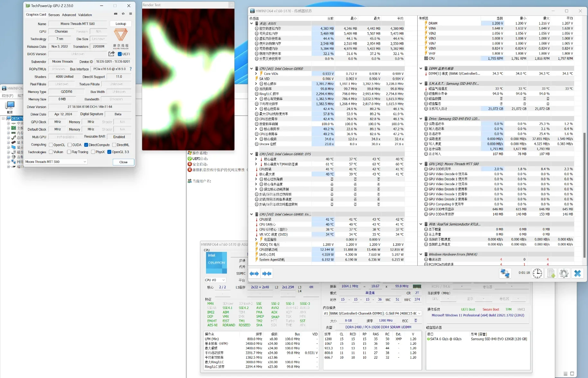Image resolution: width=588 pixels, height=378 pixels.
Task: Click the HWiNFO sensor window vertical scrollbar
Action: point(584,193)
